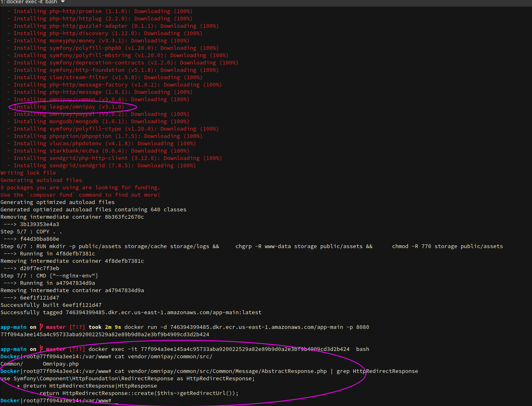Click the 'Installing moneyphp/money (v3.3.1)' line
The image size is (532, 406).
[x=98, y=41]
